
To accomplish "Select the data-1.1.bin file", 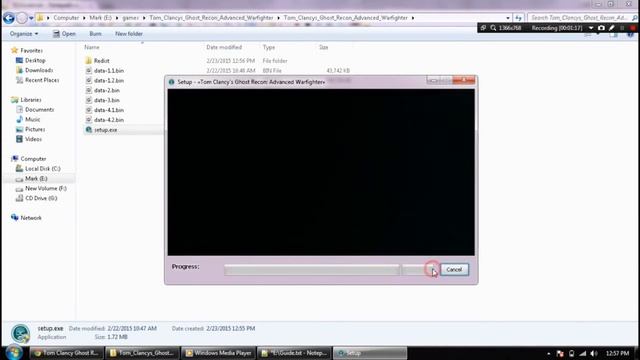I will [109, 71].
